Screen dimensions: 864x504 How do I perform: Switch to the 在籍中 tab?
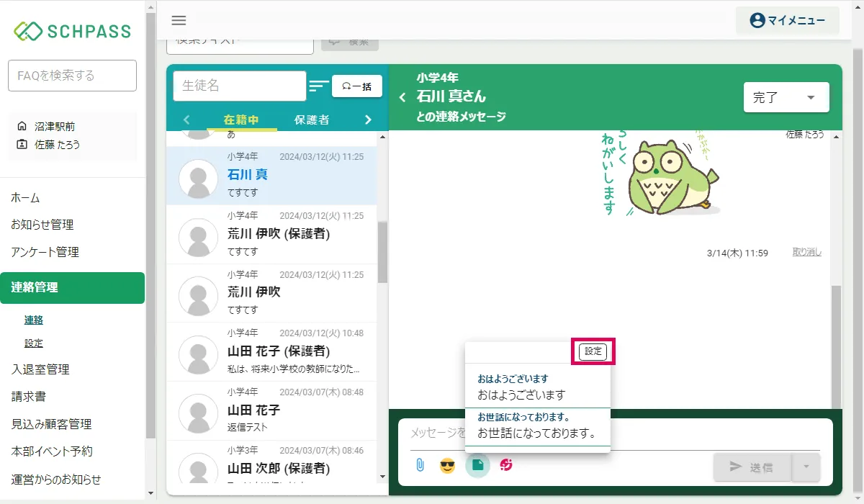point(241,120)
